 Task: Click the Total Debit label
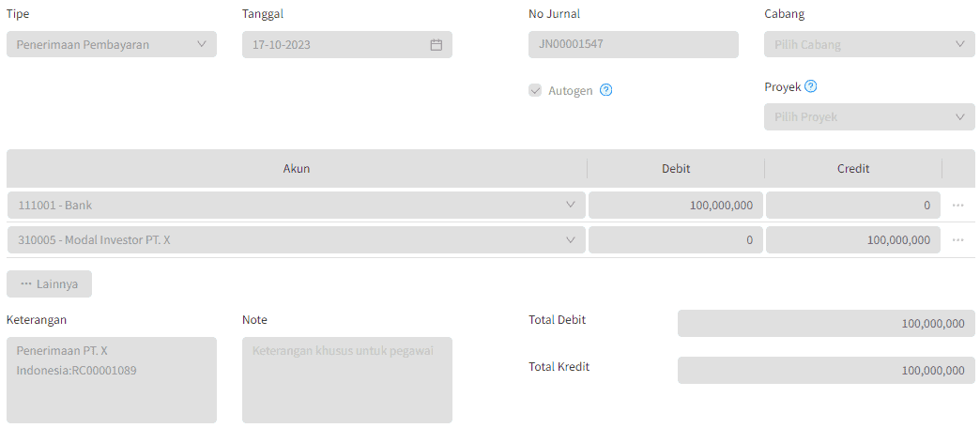tap(557, 320)
